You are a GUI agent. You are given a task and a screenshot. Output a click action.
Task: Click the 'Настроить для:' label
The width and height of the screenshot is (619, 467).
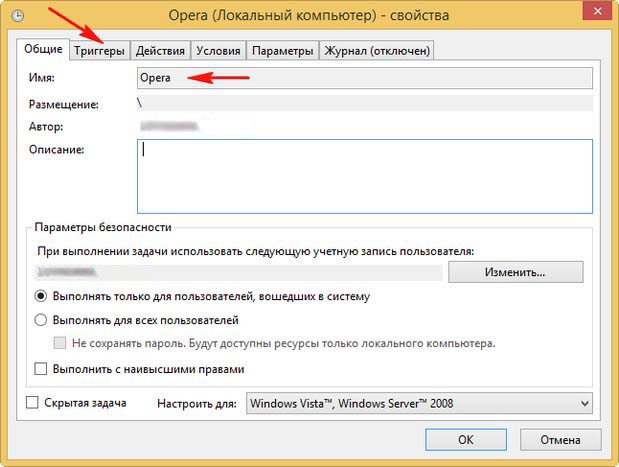coord(197,404)
